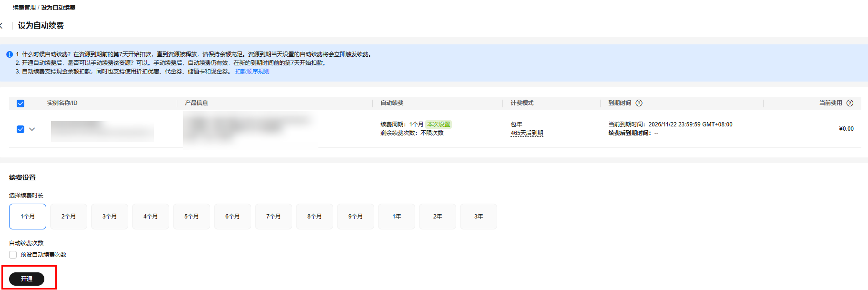Open 续费管理 breadcrumb link
This screenshot has height=290, width=868.
(24, 8)
